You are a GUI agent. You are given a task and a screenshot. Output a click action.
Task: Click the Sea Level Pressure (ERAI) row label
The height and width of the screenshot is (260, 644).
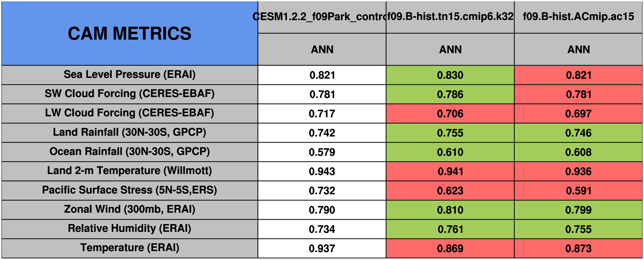click(x=130, y=74)
